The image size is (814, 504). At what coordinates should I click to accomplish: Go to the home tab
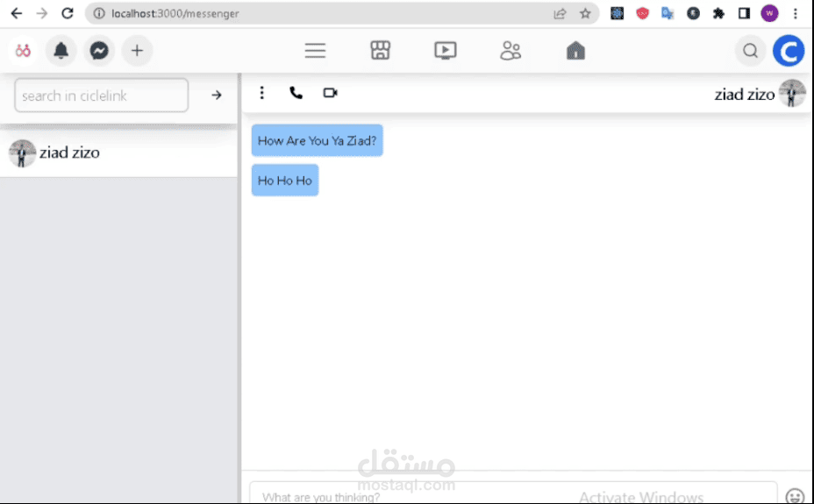575,51
